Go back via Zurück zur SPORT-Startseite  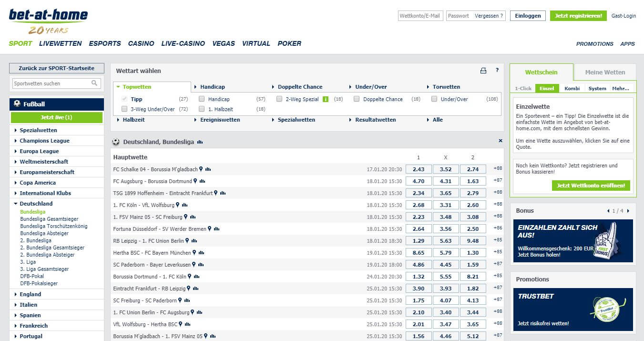[x=56, y=68]
